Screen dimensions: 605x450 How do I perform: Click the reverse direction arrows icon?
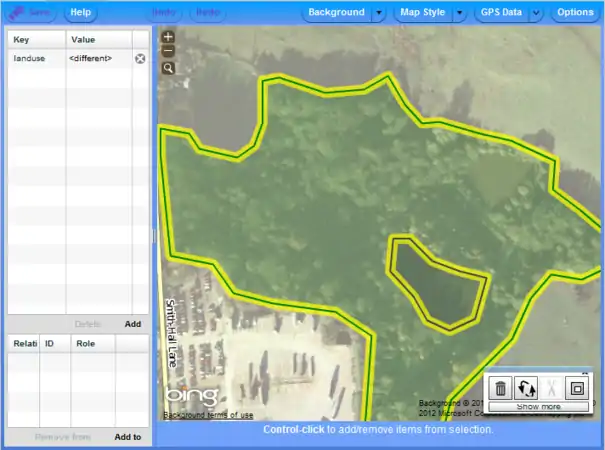[x=526, y=388]
